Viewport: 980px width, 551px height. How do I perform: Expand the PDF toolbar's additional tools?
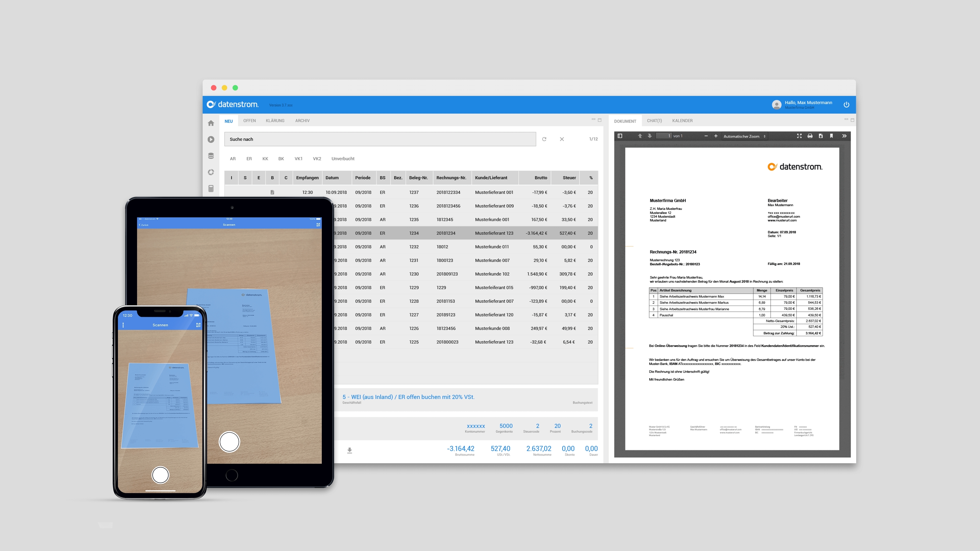click(844, 136)
